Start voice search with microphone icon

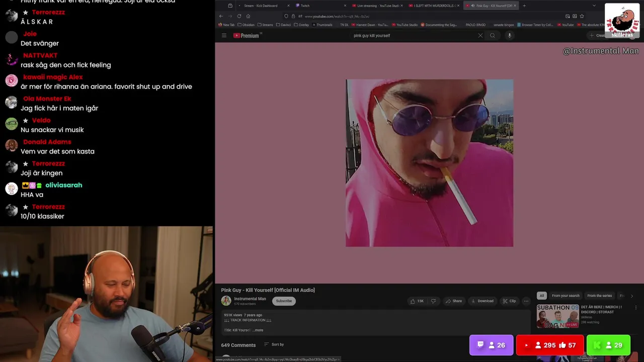[509, 35]
